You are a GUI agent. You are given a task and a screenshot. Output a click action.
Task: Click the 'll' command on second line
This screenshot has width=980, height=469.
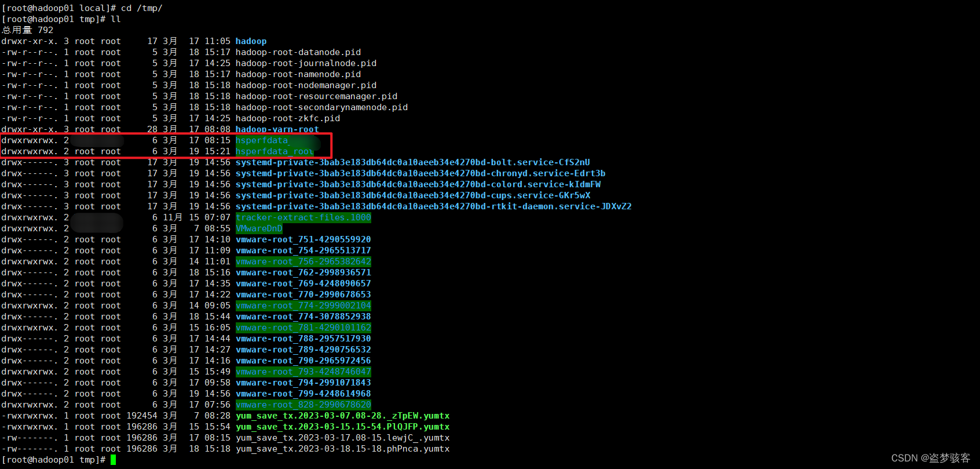[x=116, y=19]
